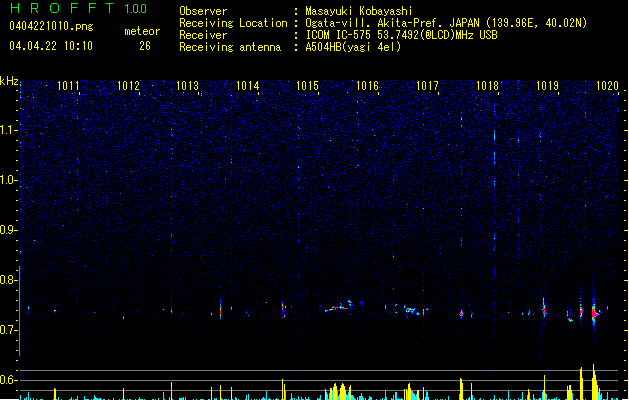The image size is (629, 400).
Task: Click the Receiving Location label
Action: 233,23
